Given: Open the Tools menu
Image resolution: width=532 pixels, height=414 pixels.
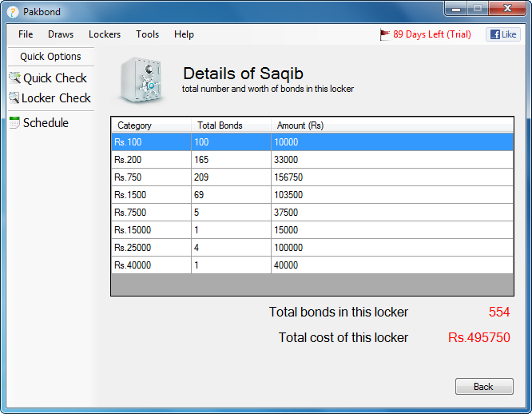Looking at the screenshot, I should click(147, 34).
